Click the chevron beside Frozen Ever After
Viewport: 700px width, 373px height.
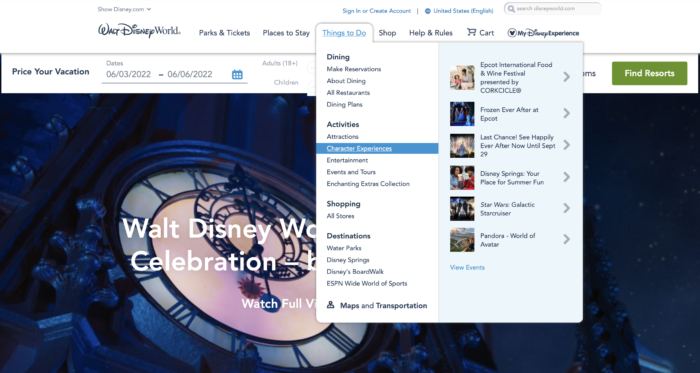click(x=567, y=113)
